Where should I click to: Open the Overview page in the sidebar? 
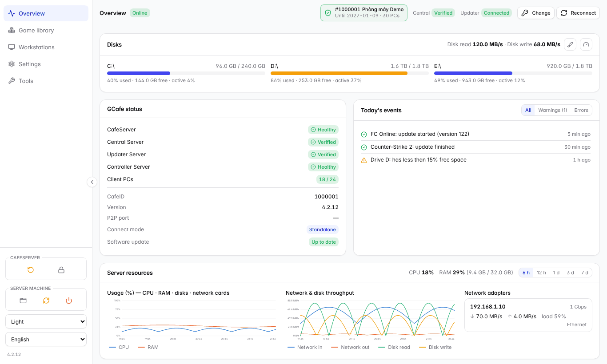coord(46,13)
